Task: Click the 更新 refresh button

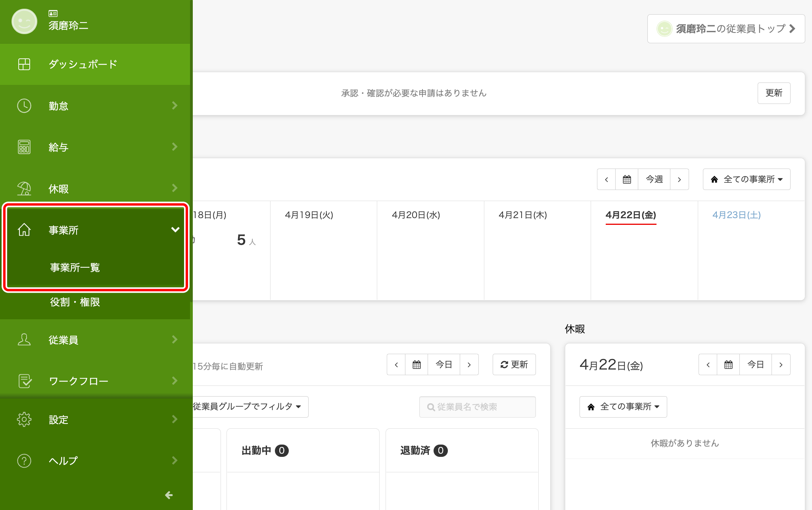Action: pyautogui.click(x=514, y=364)
